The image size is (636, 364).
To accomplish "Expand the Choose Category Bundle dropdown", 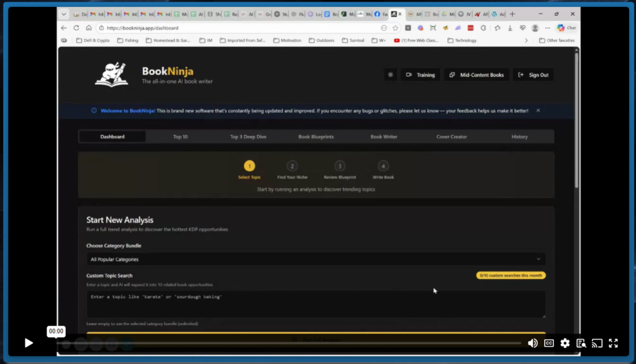I will 316,259.
